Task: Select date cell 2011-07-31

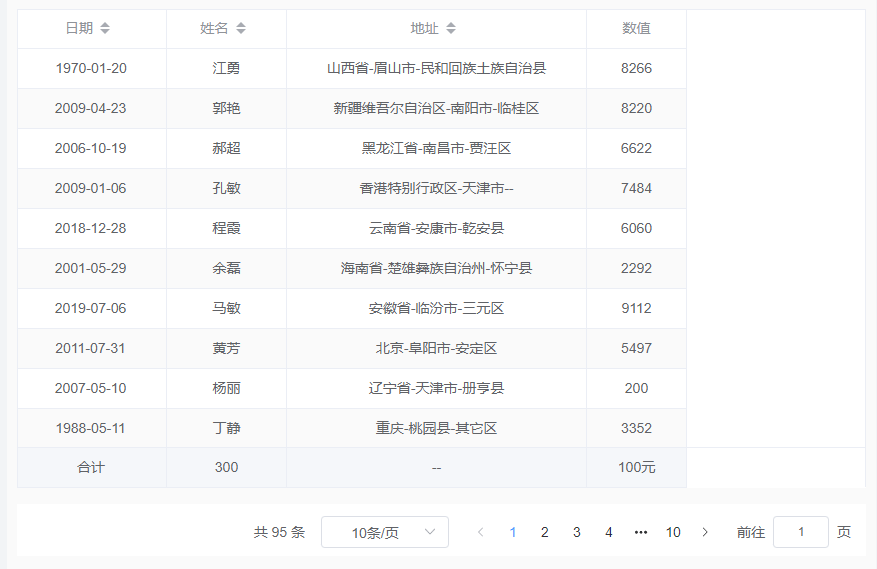Action: (91, 348)
